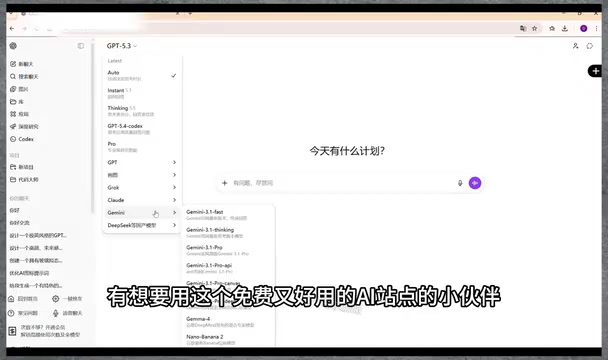This screenshot has width=608, height=360.
Task: Open the project folder below 新项目
Action: point(13,180)
